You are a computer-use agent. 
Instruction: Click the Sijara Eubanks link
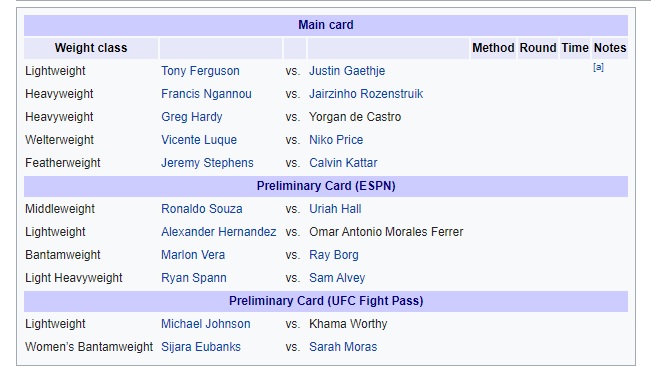click(201, 347)
